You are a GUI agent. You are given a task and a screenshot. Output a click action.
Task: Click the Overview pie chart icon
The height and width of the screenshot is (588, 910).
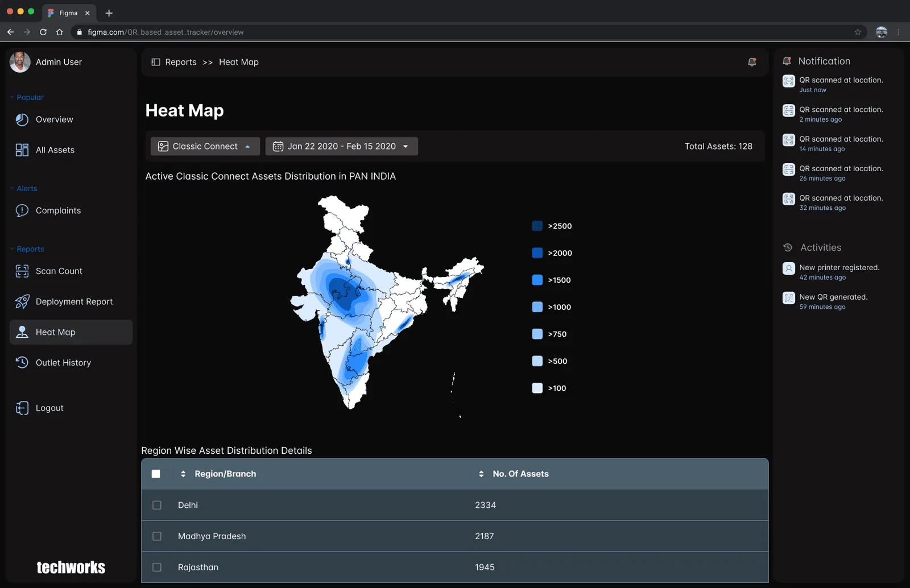22,119
